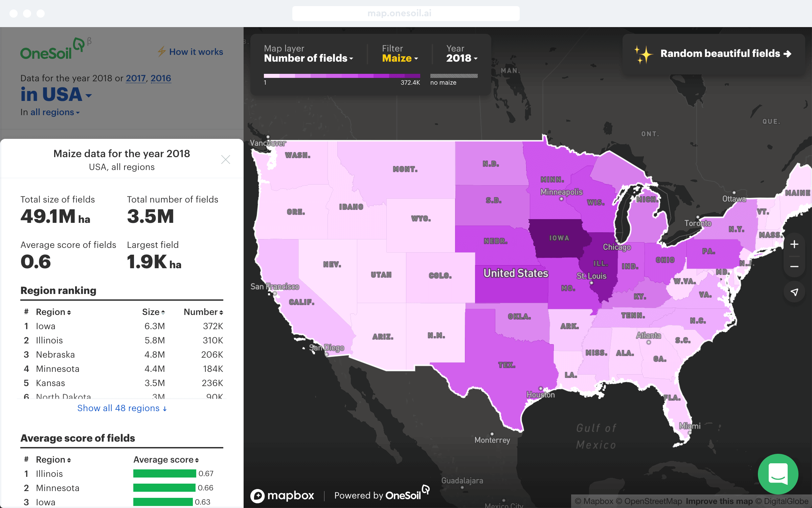Open the Map layer 'Number of fields' dropdown
The height and width of the screenshot is (508, 812).
click(x=309, y=58)
